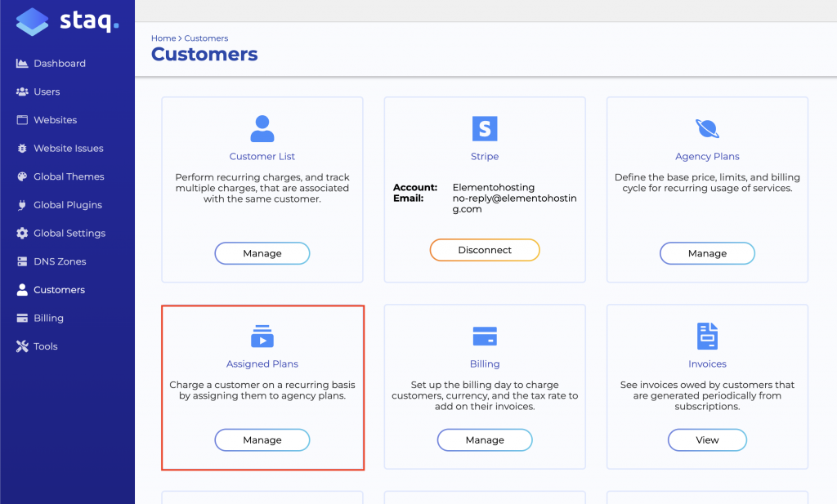Open the Agency Plans title link

tap(707, 157)
